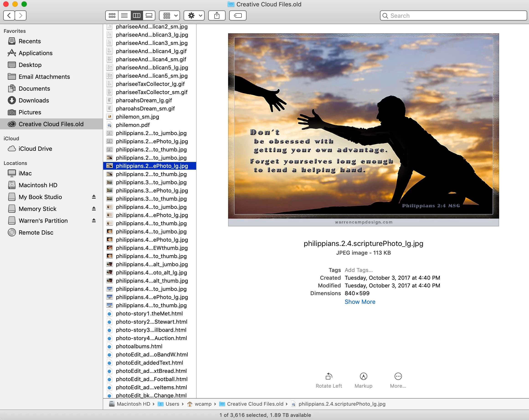Eject the My Book Studio drive

94,197
